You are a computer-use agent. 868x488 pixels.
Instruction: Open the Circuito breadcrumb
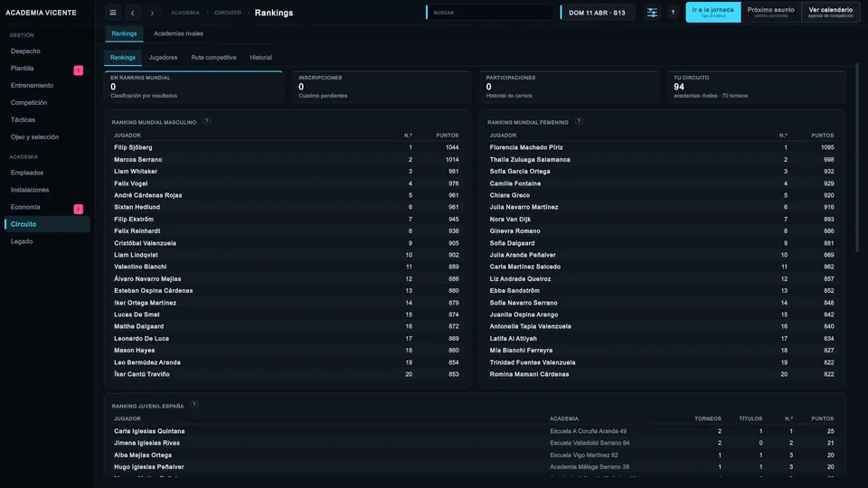228,13
